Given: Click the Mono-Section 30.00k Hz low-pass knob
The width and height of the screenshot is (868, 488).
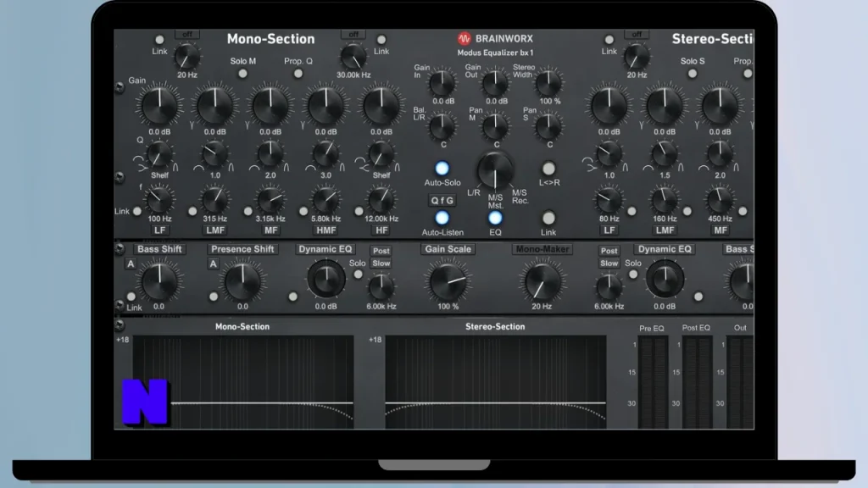Looking at the screenshot, I should tap(353, 57).
